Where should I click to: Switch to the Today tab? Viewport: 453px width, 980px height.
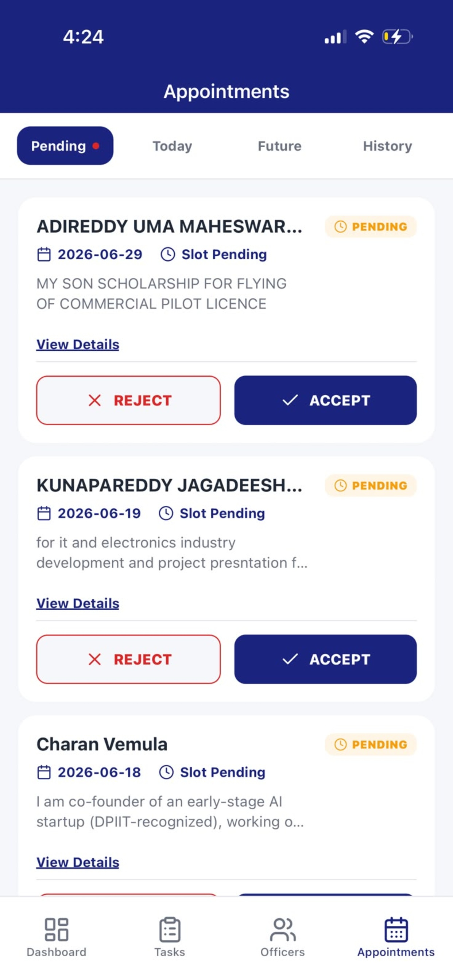(x=173, y=146)
